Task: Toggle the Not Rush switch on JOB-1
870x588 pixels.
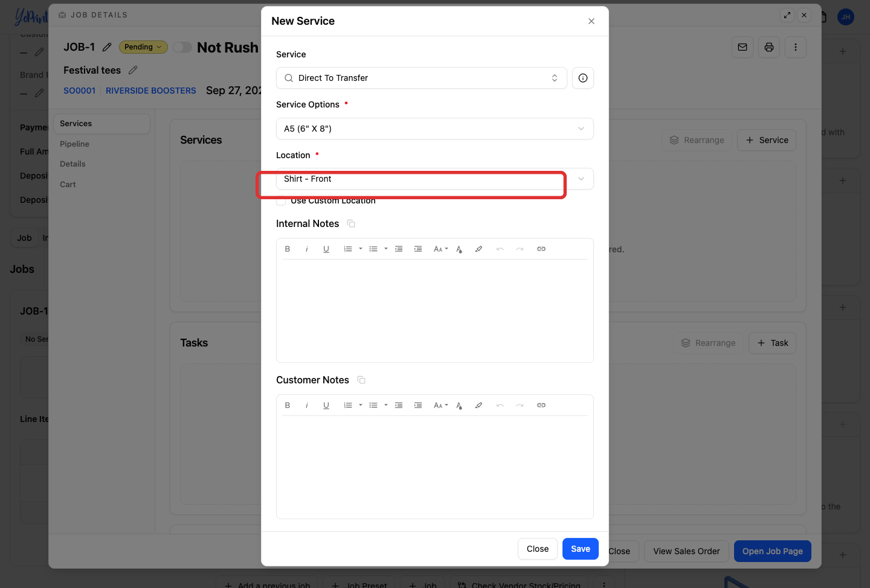Action: 182,47
